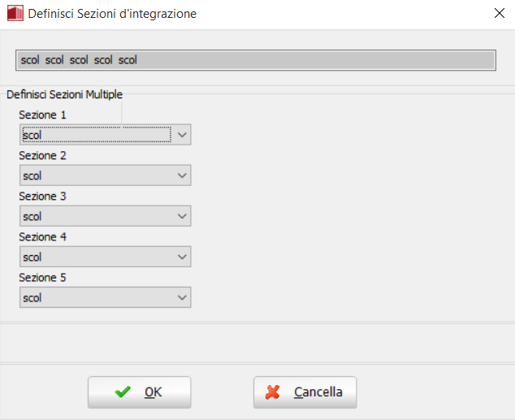Click the Definisci Sezioni Multiple group label
515x420 pixels.
pos(64,94)
